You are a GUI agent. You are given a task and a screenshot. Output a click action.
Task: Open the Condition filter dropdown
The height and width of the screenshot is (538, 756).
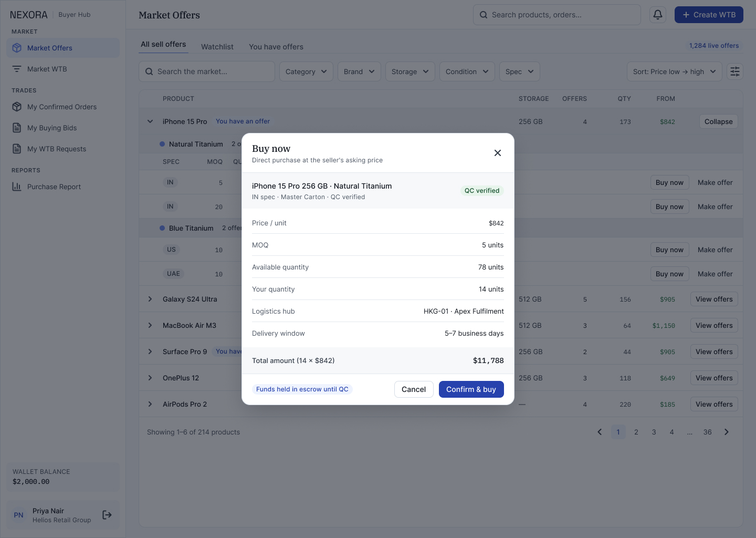467,71
